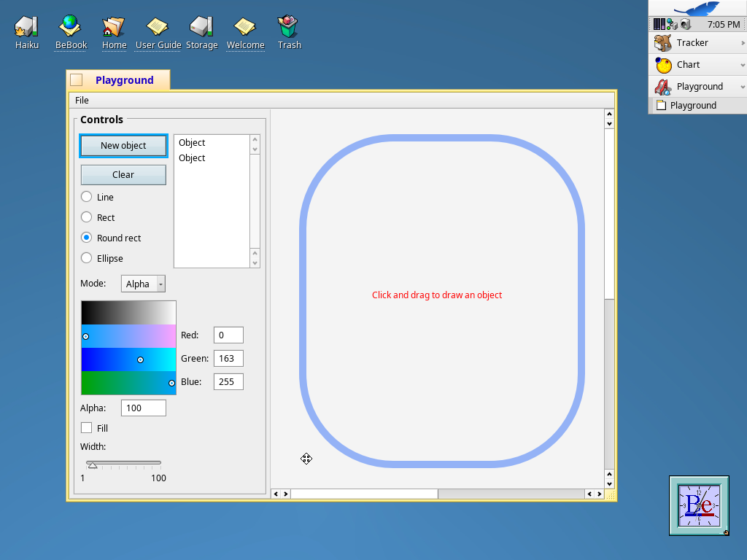
Task: Click the volume tray icon
Action: pos(685,24)
